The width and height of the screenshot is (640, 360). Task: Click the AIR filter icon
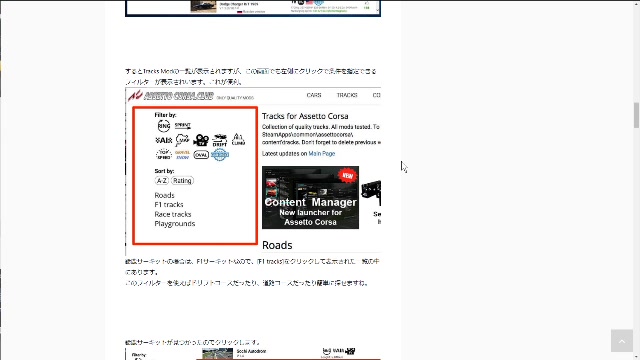coord(163,140)
